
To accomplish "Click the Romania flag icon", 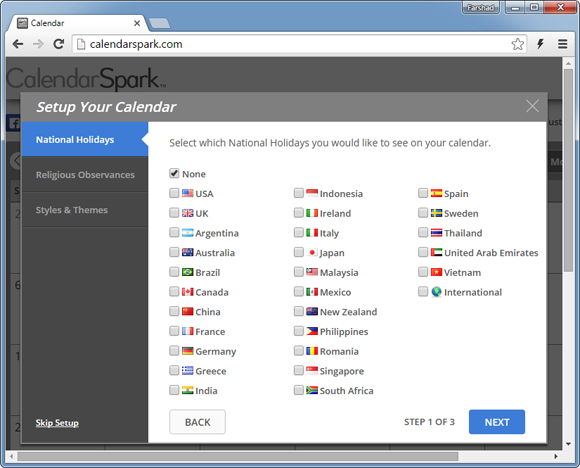I will pyautogui.click(x=312, y=351).
